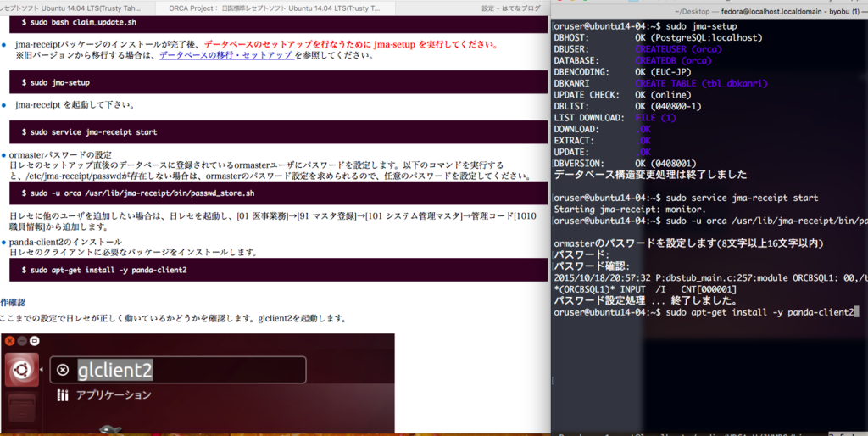
Task: Click the アプリケーション label in dash
Action: tap(114, 395)
